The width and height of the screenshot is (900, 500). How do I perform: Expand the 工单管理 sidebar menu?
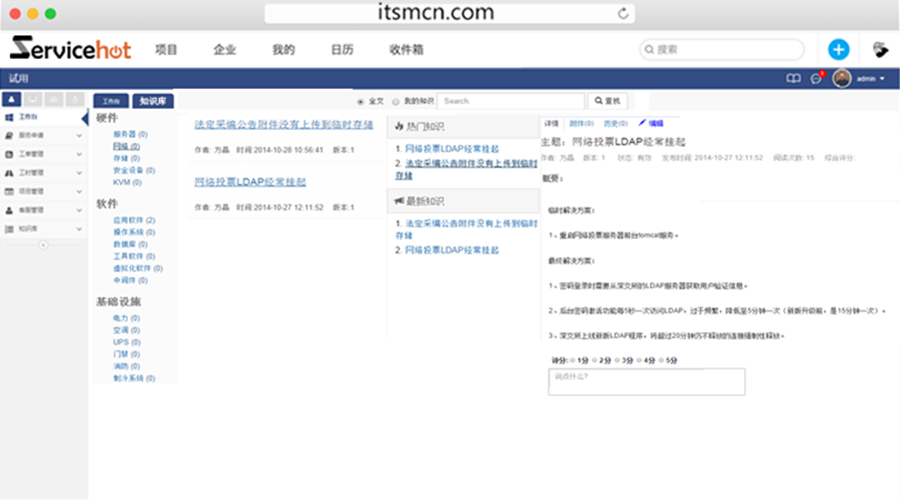pyautogui.click(x=79, y=154)
